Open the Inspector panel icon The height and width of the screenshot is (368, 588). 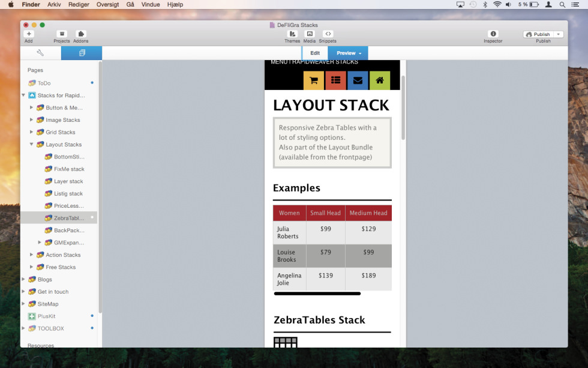[493, 34]
